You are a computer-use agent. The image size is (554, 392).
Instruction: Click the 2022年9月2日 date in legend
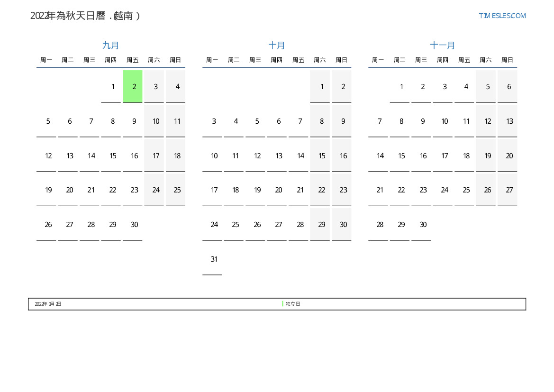[48, 304]
